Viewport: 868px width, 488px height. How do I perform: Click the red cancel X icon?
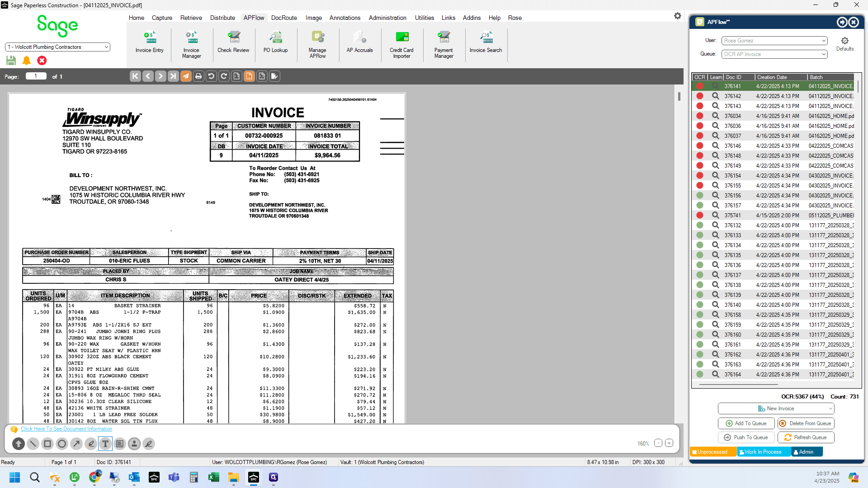click(42, 61)
